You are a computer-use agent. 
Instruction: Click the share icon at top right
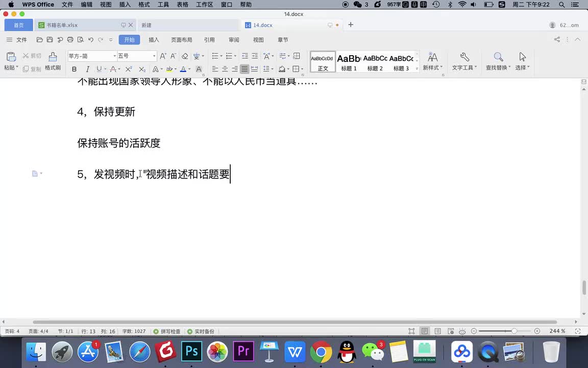[x=557, y=39]
